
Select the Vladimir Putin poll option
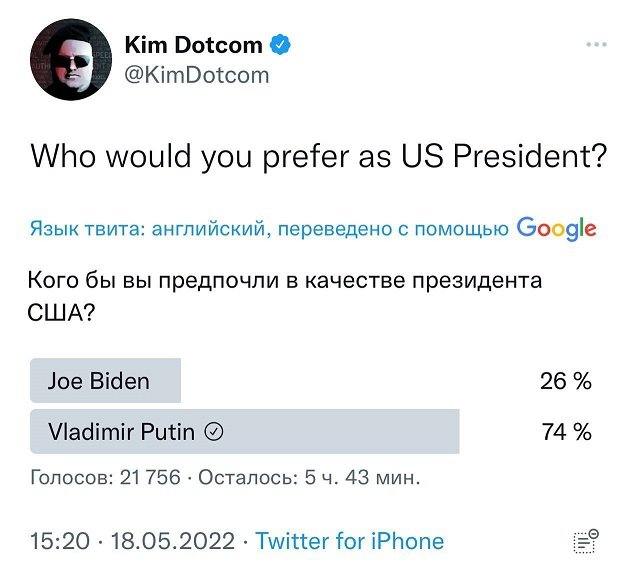124,432
